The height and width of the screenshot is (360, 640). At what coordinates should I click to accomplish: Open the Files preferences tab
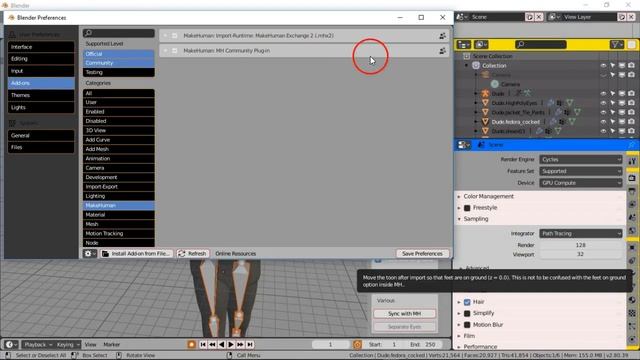click(x=41, y=147)
